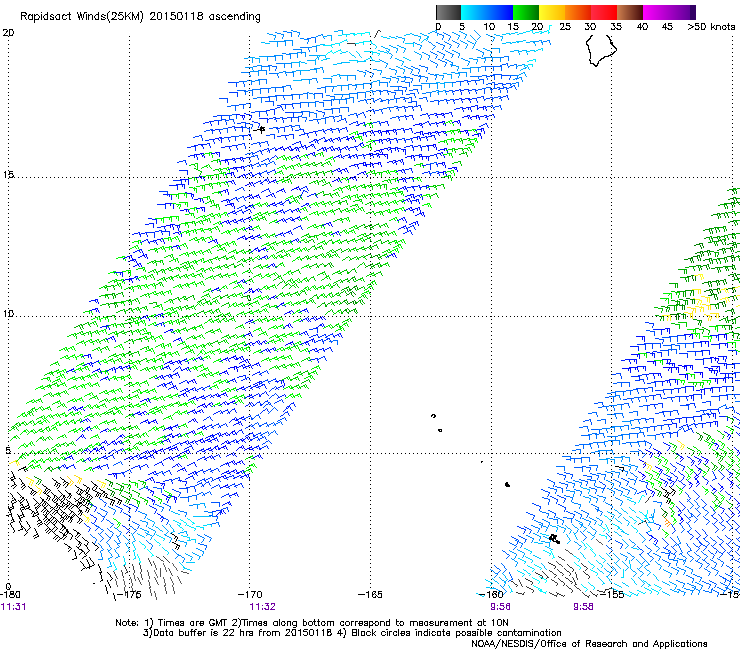This screenshot has width=740, height=650.
Task: Click the "9:58" time nearest -155
Action: pyautogui.click(x=583, y=607)
